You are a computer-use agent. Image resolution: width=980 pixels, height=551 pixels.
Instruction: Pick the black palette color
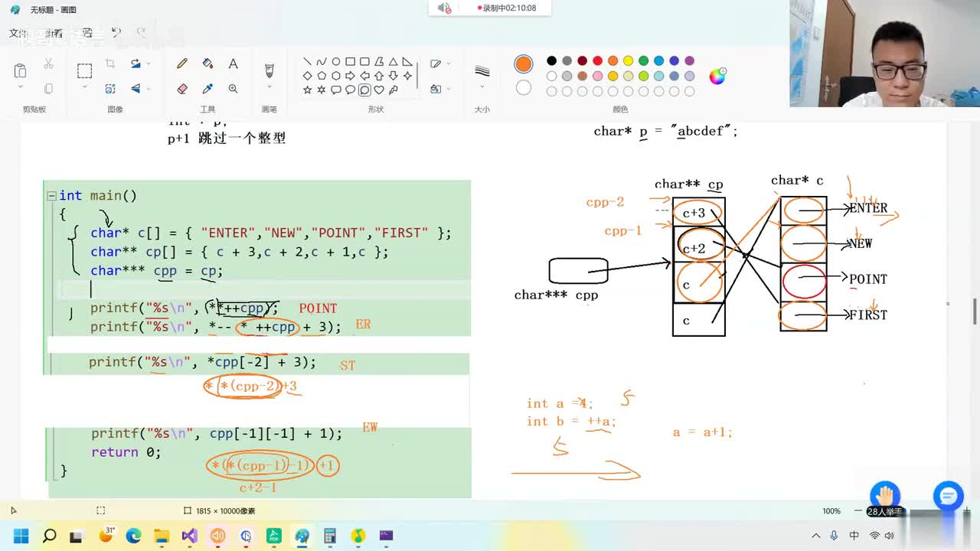[551, 61]
